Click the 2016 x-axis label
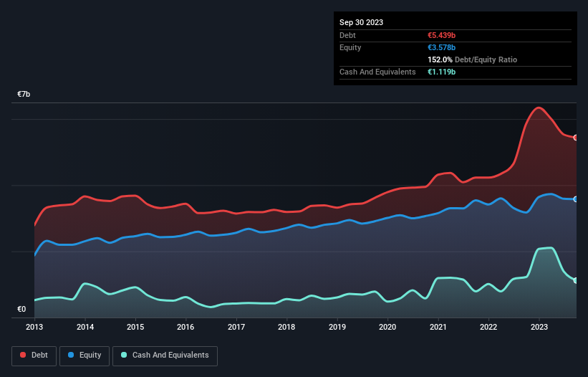 (x=185, y=327)
